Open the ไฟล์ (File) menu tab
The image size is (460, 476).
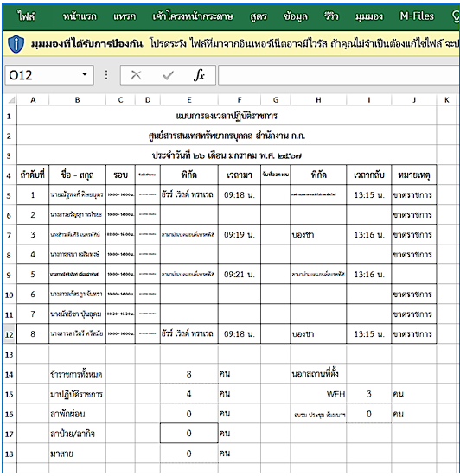(x=27, y=16)
